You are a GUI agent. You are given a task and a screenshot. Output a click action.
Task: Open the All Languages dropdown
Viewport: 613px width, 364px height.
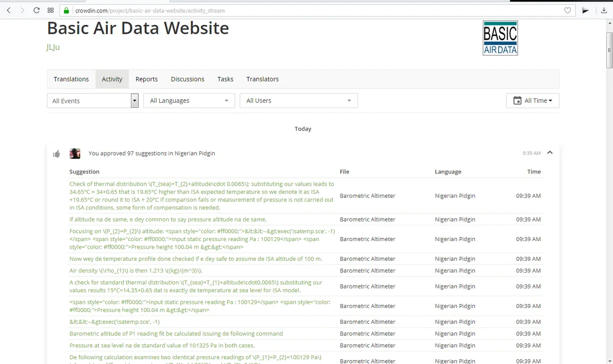[x=189, y=100]
